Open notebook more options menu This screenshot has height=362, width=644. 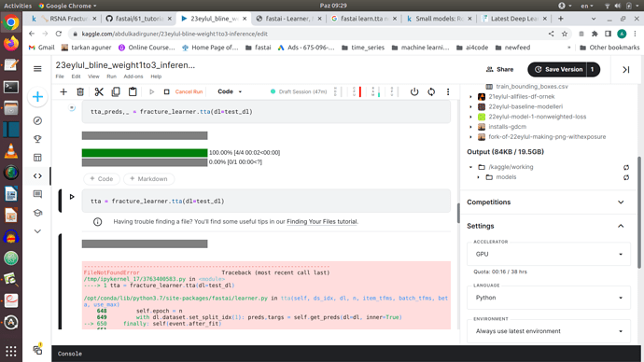(x=448, y=92)
